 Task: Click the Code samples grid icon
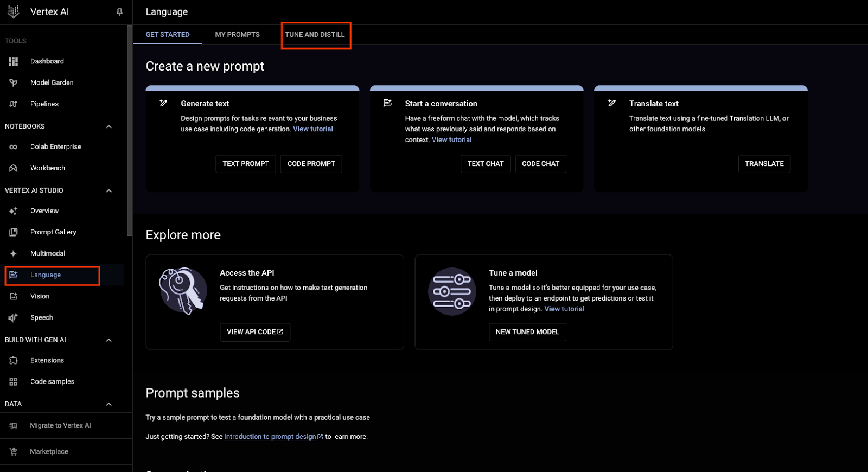pos(14,382)
